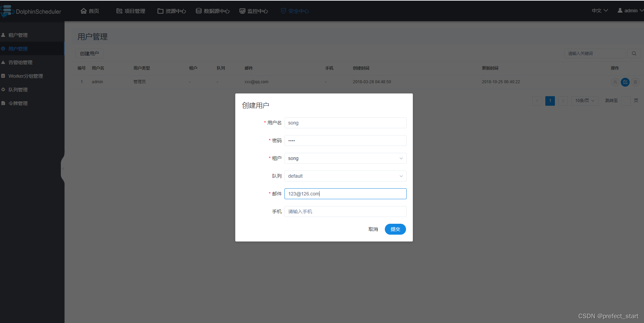Open the 数据源中心 tab

[213, 11]
